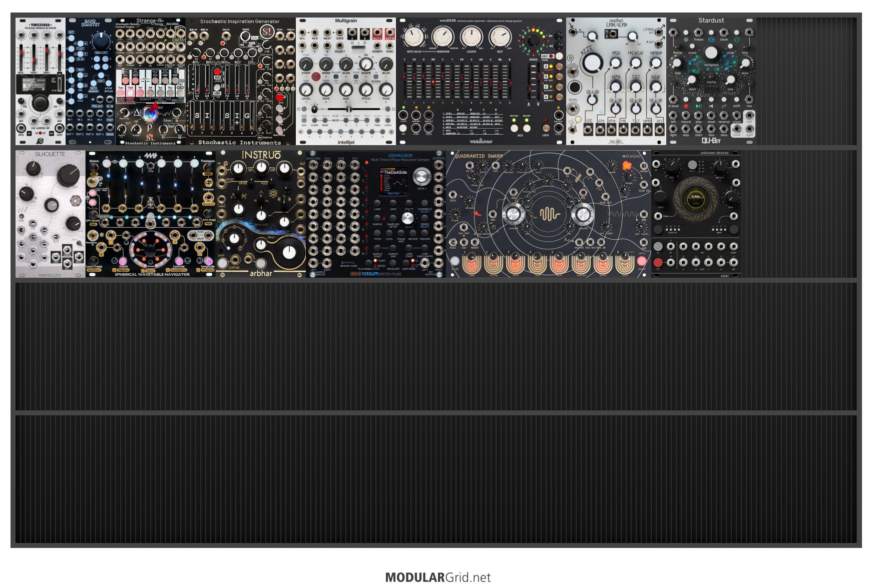Click the orange flower icon on Quadrantid Swarm

[627, 166]
